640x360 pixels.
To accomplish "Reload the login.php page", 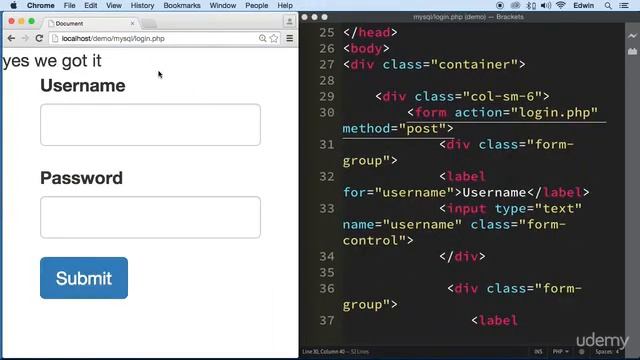I will [39, 38].
